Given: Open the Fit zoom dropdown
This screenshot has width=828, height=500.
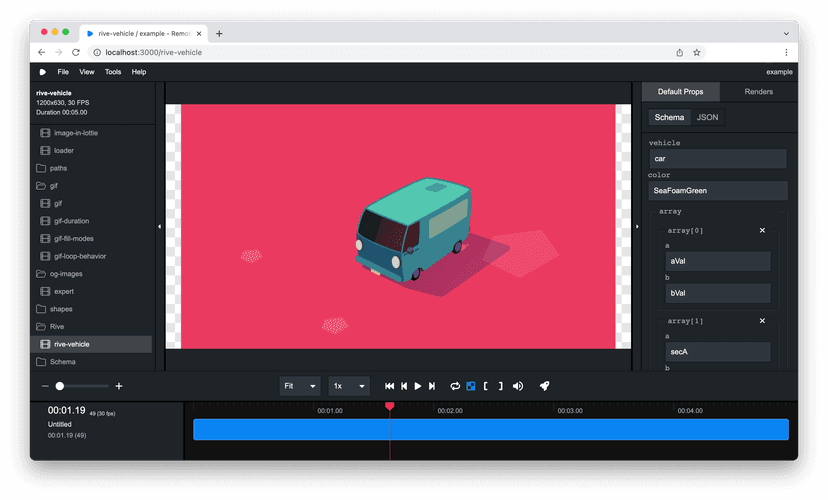Looking at the screenshot, I should coord(299,386).
